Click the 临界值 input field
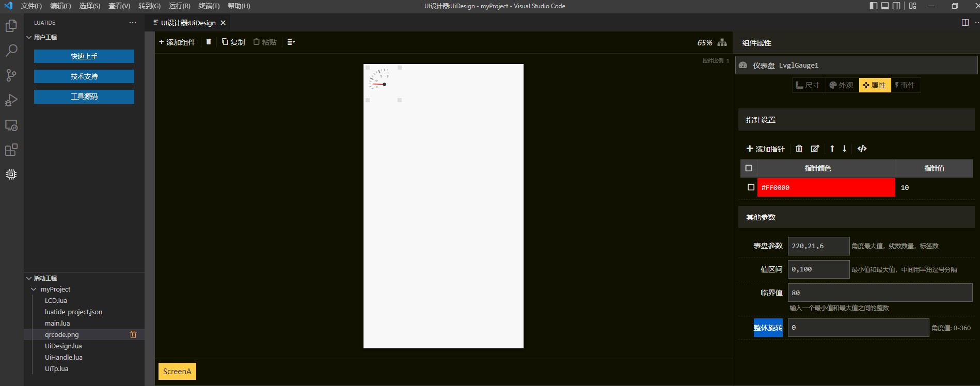The image size is (980, 386). click(x=879, y=293)
